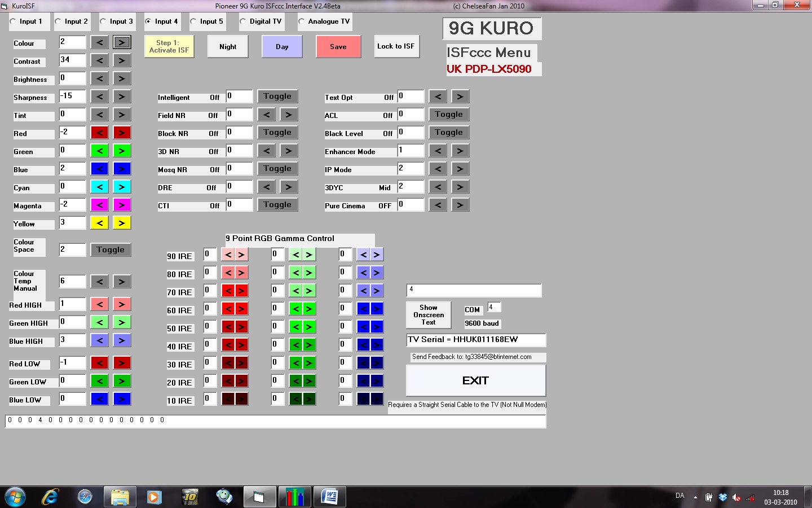Click Lock to ISF button
The width and height of the screenshot is (812, 508).
click(396, 46)
